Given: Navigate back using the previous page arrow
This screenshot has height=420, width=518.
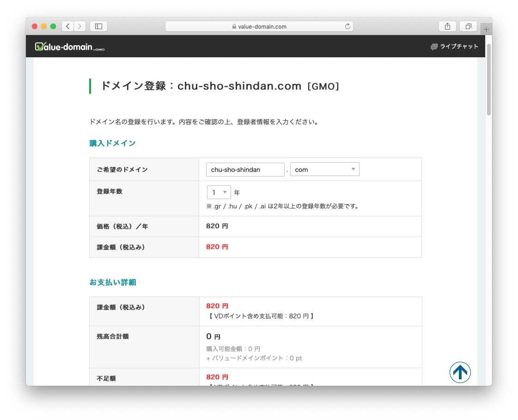Looking at the screenshot, I should (x=67, y=26).
